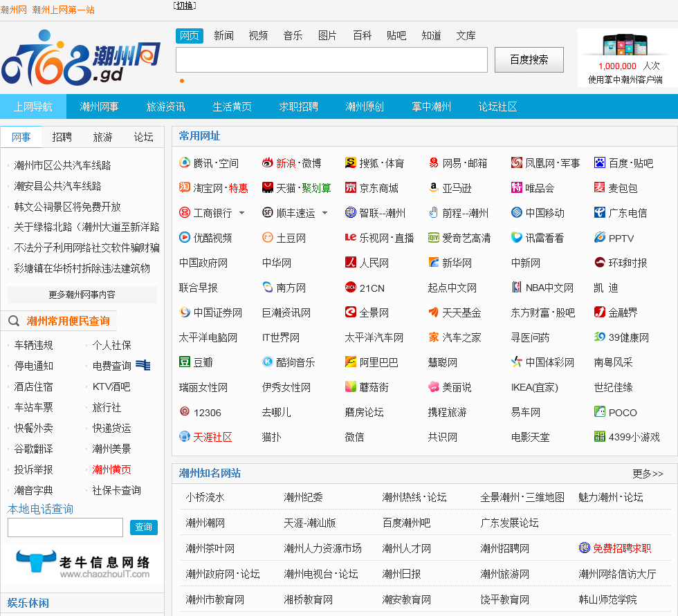
Task: Click the Tencent QQ space icon
Action: tap(185, 162)
